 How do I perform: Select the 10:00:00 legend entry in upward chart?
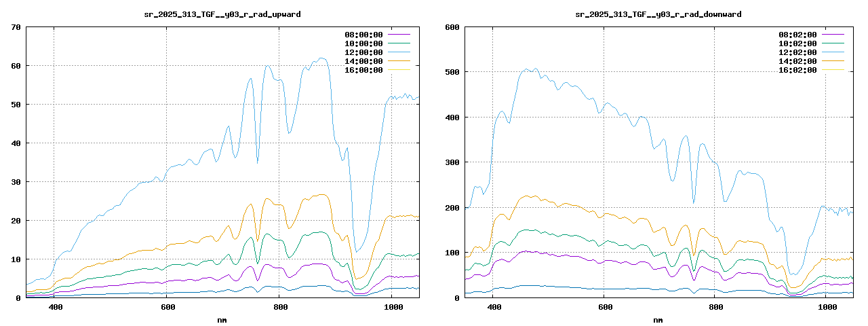pyautogui.click(x=363, y=43)
